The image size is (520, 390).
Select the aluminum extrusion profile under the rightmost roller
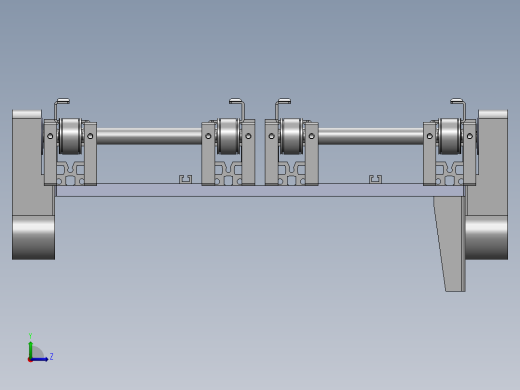[x=450, y=173]
